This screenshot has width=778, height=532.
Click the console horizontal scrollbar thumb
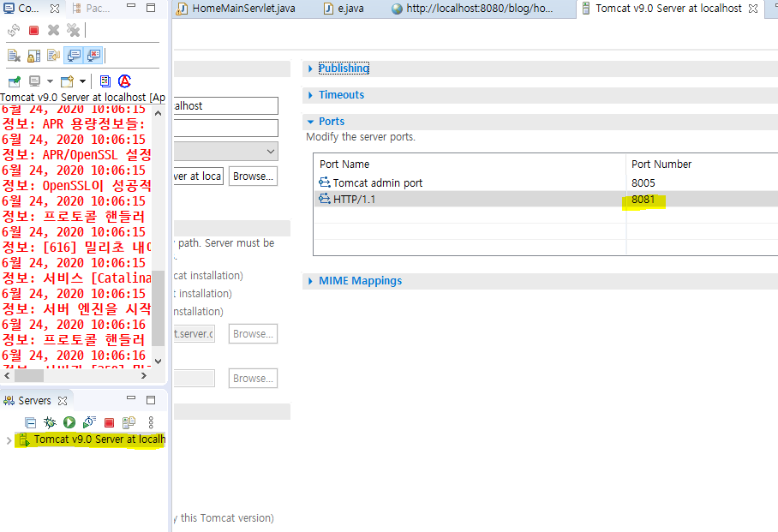click(x=29, y=376)
